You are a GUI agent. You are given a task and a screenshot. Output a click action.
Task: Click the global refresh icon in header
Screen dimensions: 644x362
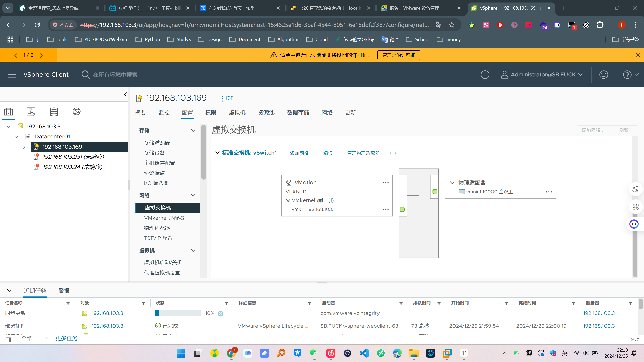coord(485,75)
